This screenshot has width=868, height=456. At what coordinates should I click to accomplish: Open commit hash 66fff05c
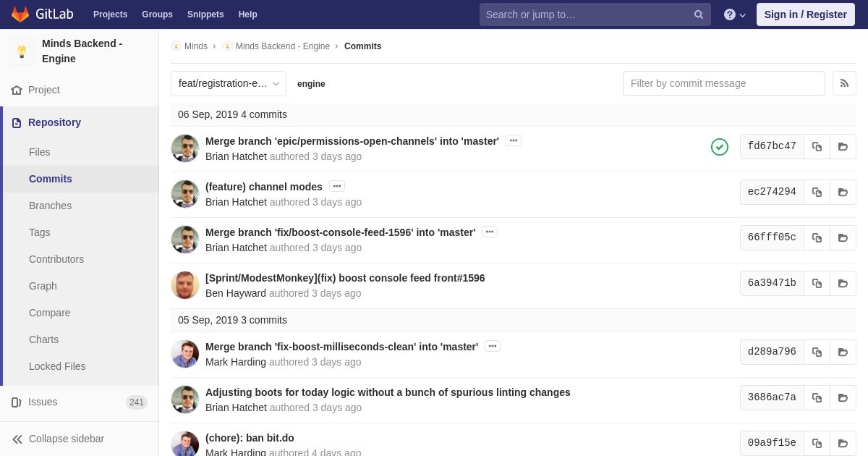pos(772,237)
